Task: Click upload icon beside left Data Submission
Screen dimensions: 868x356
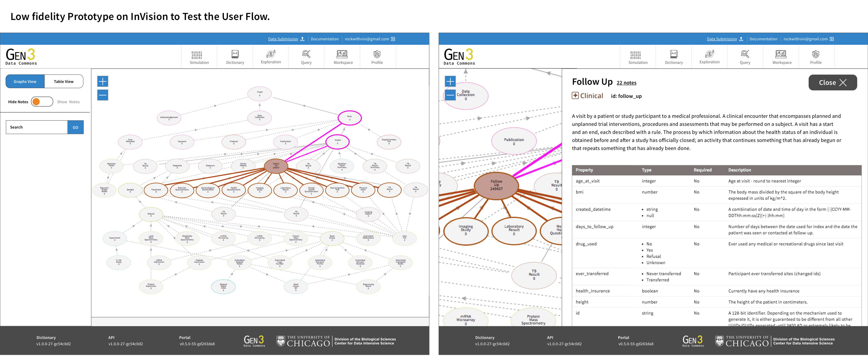Action: [x=302, y=39]
